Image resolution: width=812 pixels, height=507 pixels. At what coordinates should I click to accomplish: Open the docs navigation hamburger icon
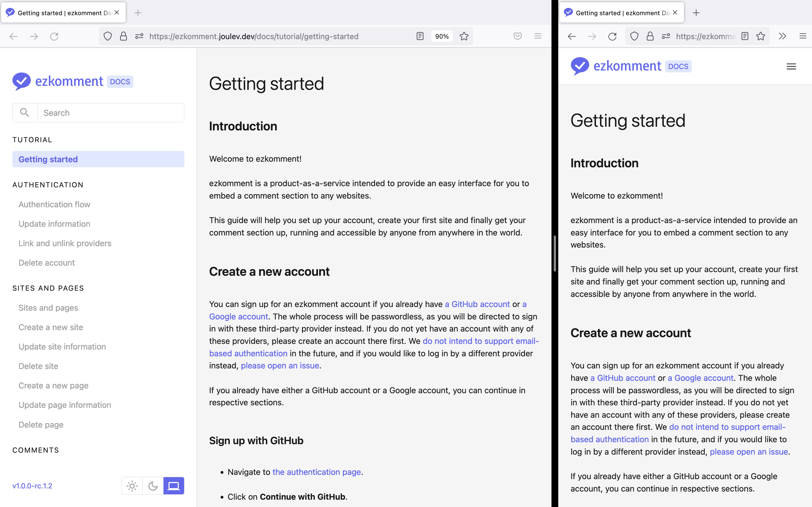(x=791, y=66)
